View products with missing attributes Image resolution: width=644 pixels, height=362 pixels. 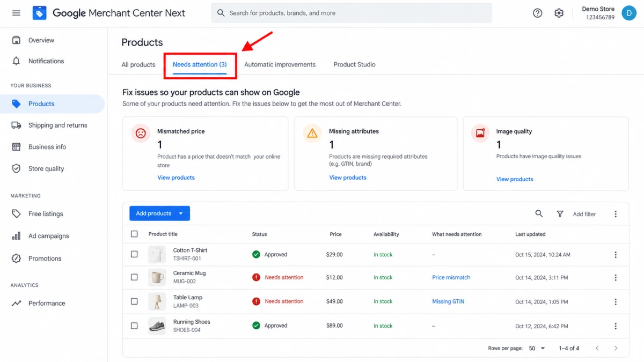348,178
